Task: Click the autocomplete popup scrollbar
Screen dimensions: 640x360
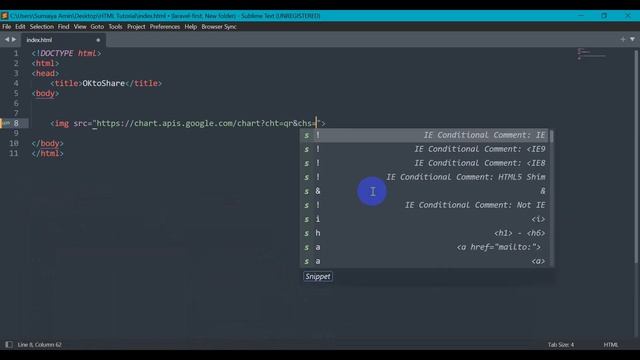Action: click(551, 136)
